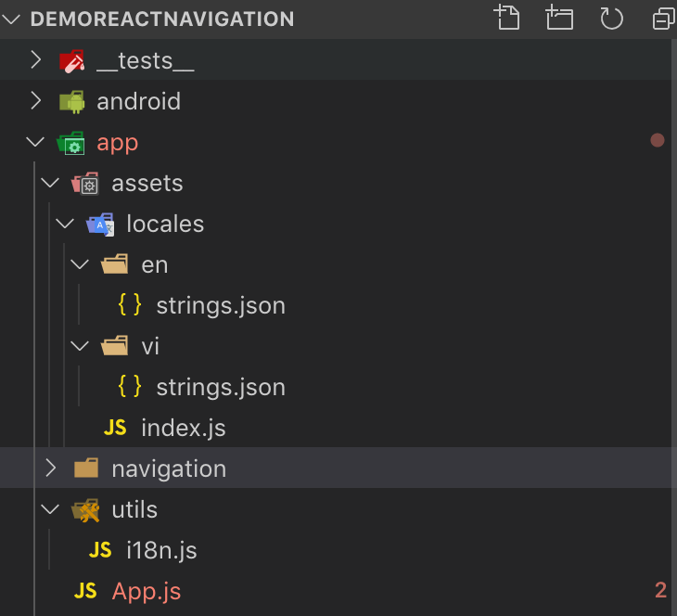Open strings.json under en folder
Viewport: 677px width, 616px height.
click(220, 305)
